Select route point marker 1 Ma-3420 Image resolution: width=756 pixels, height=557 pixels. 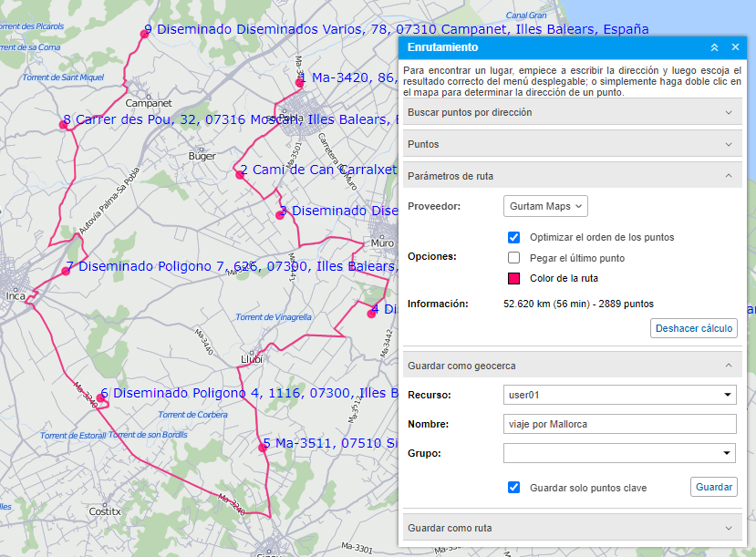[x=299, y=83]
